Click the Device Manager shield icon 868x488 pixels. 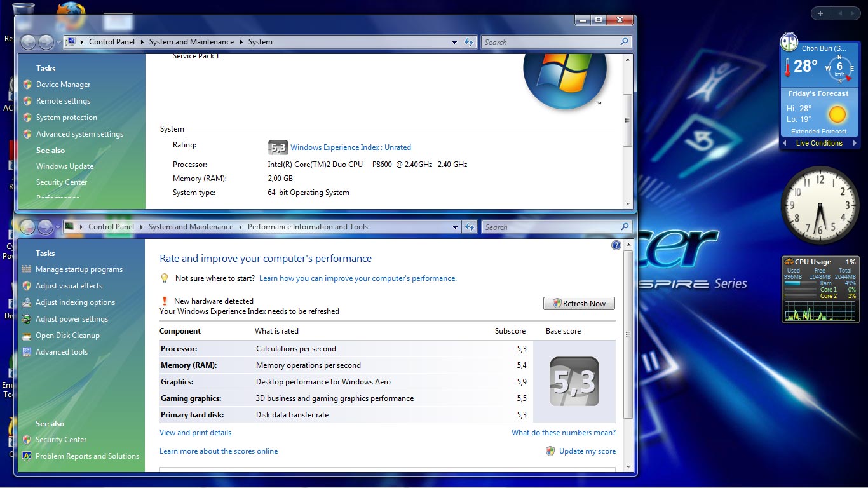pos(27,85)
